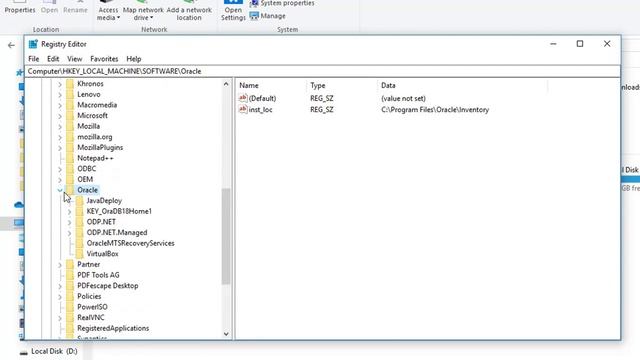This screenshot has height=360, width=640.
Task: Select the Khronos folder icon
Action: 70,84
